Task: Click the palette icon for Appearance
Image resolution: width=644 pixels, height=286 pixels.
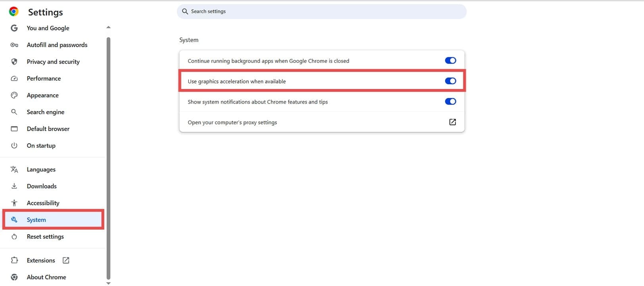Action: tap(14, 95)
